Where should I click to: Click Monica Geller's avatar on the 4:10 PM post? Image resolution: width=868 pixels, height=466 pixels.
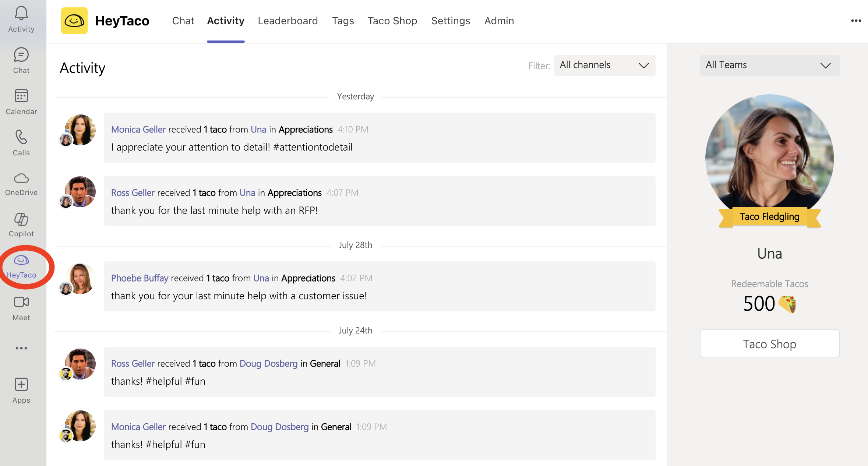[80, 130]
